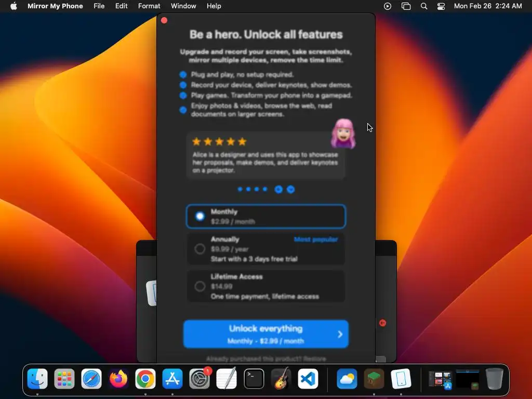Open Launchpad from the Dock
Image resolution: width=532 pixels, height=399 pixels.
[x=64, y=379]
